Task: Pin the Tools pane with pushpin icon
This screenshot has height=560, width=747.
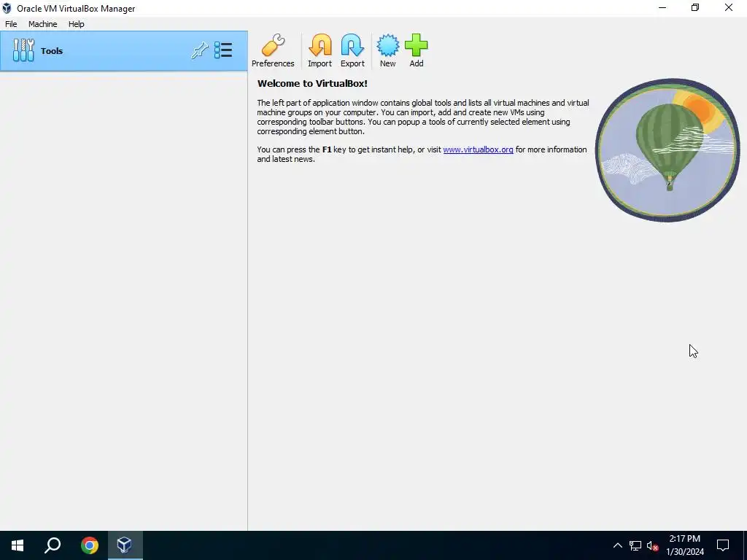Action: 200,50
